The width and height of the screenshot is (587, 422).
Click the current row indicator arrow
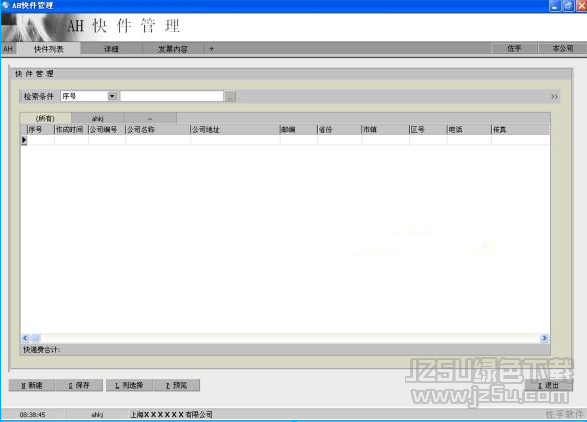coord(24,140)
